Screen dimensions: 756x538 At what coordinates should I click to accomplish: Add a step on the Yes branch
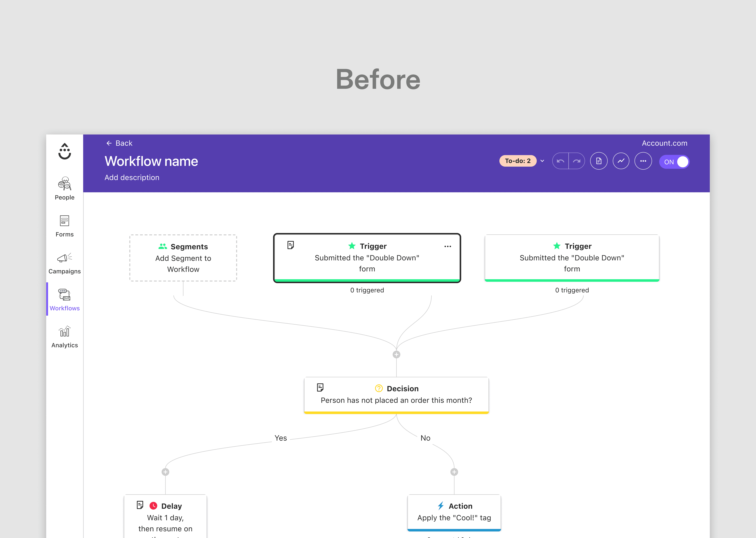pyautogui.click(x=166, y=472)
